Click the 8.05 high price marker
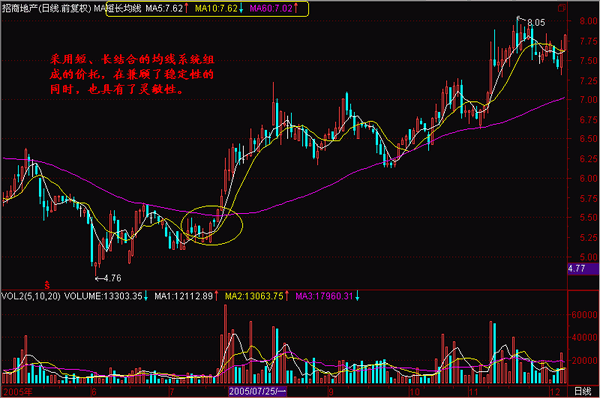The image size is (601, 398). click(536, 23)
